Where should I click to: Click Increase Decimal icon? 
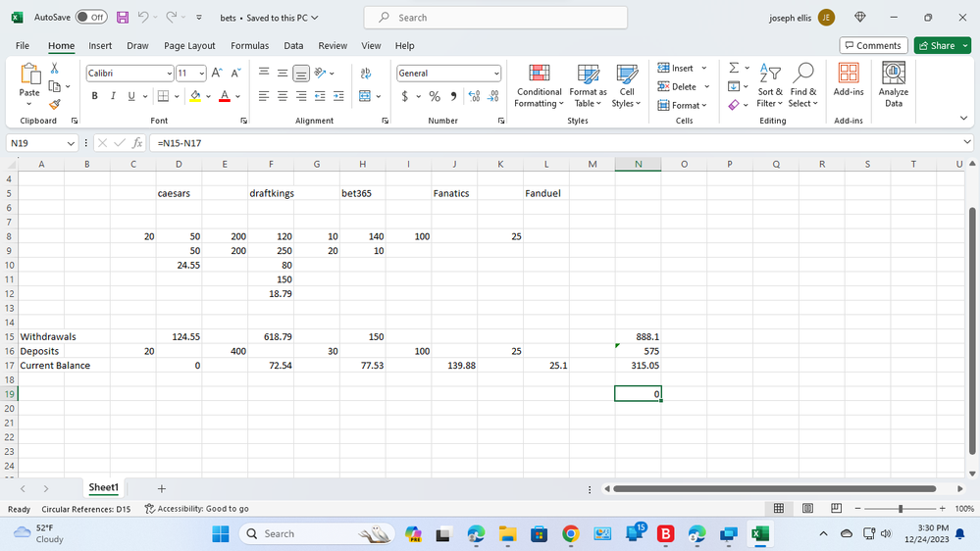click(475, 96)
